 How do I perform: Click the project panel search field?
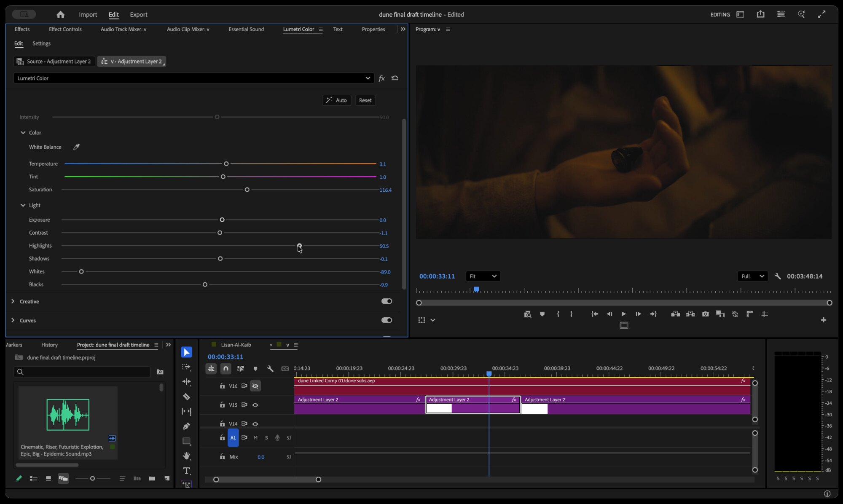82,372
